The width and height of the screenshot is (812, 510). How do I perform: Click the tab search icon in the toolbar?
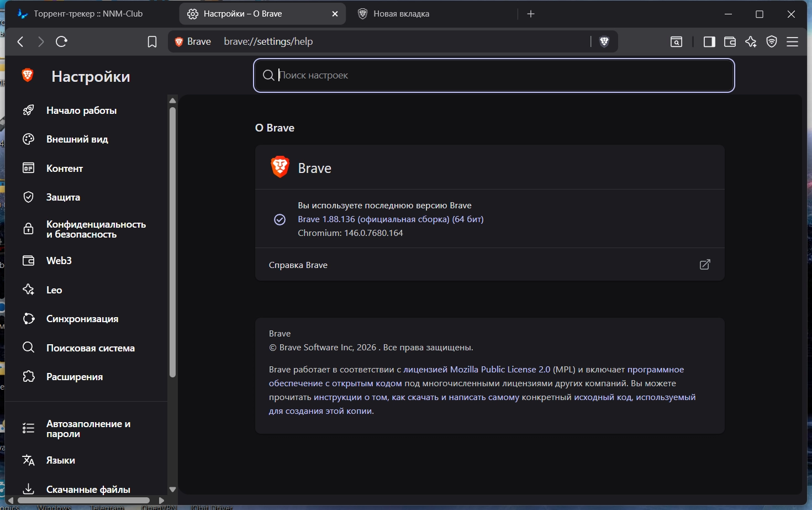[x=676, y=42]
